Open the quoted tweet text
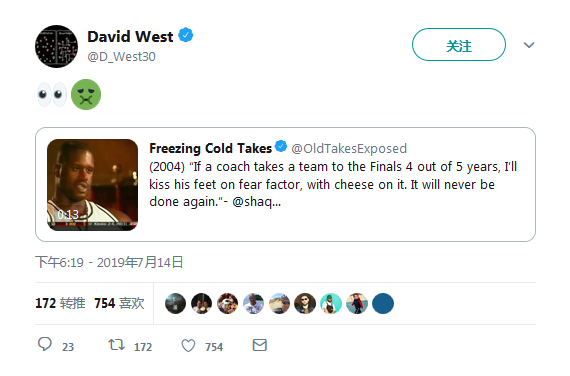The height and width of the screenshot is (376, 570). click(333, 184)
